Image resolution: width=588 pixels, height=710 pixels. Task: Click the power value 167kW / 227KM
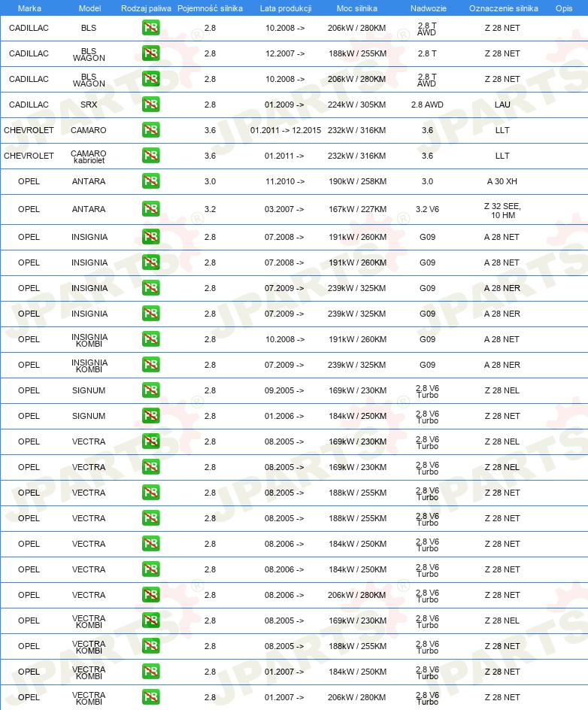click(358, 209)
